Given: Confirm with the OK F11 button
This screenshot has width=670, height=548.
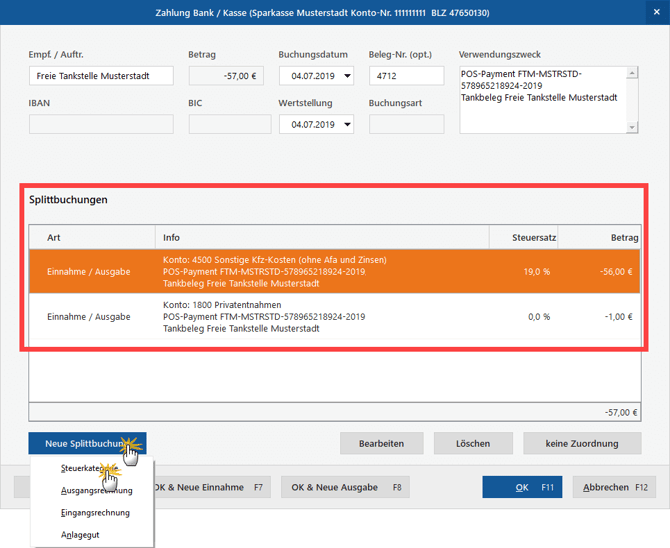Looking at the screenshot, I should click(x=522, y=487).
